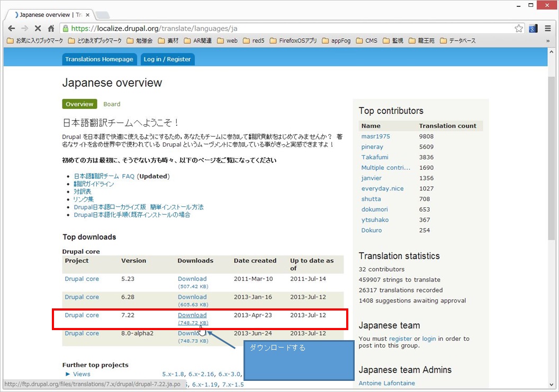Bookmark this page with star icon

pyautogui.click(x=519, y=29)
